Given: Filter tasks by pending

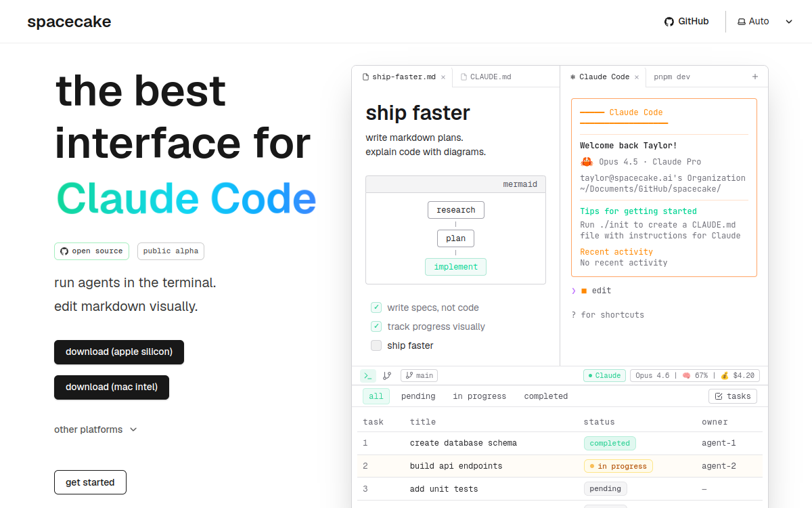Looking at the screenshot, I should tap(418, 396).
